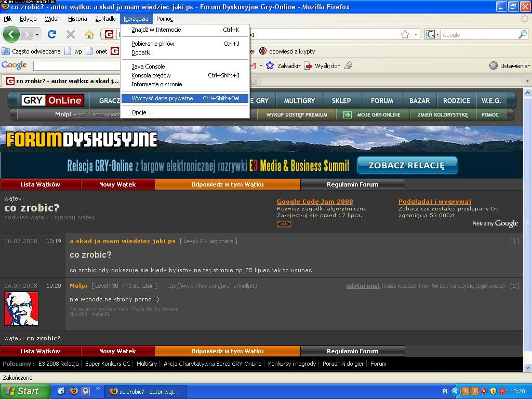532x399 pixels.
Task: Choose Opcje... from the Narzędzia menu
Action: (x=141, y=112)
